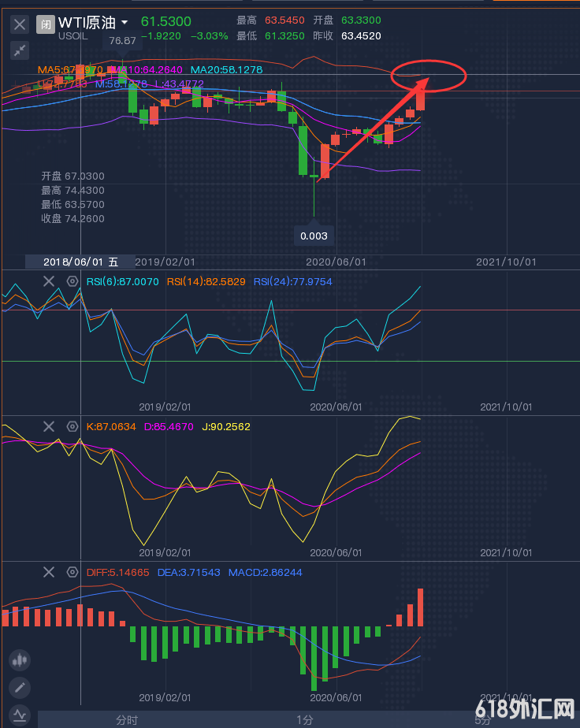The image size is (580, 728).
Task: Click the DIFF:5.14665 label
Action: [x=118, y=573]
